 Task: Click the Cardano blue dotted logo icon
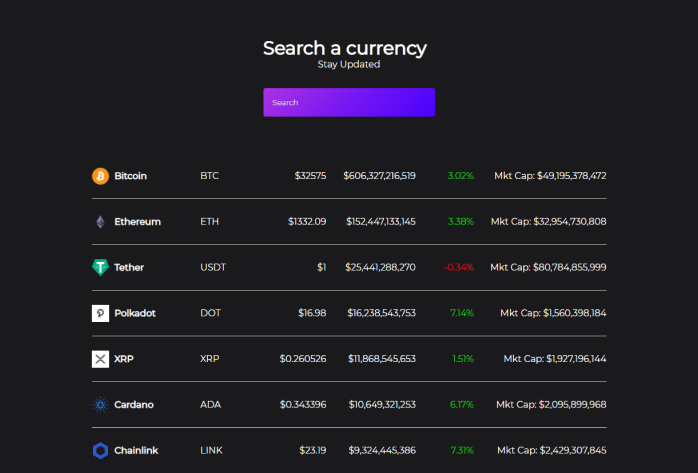tap(100, 405)
